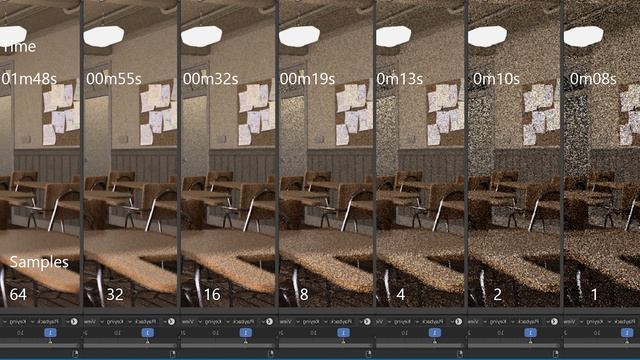Select blue frame 1 playhead under the 4-sample render
The height and width of the screenshot is (360, 640).
point(435,333)
